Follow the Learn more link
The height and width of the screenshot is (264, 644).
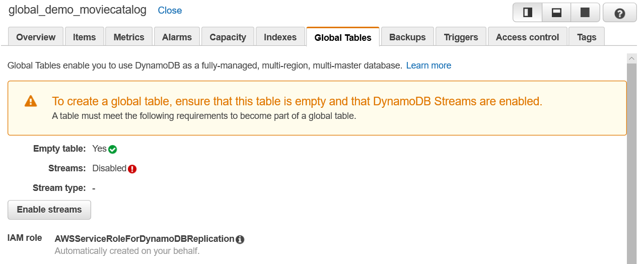coord(428,65)
